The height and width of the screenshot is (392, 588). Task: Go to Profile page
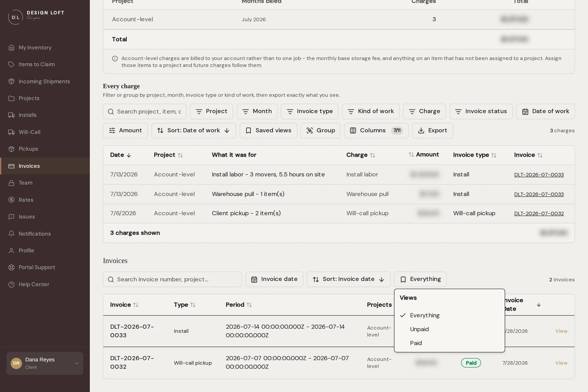point(45,251)
